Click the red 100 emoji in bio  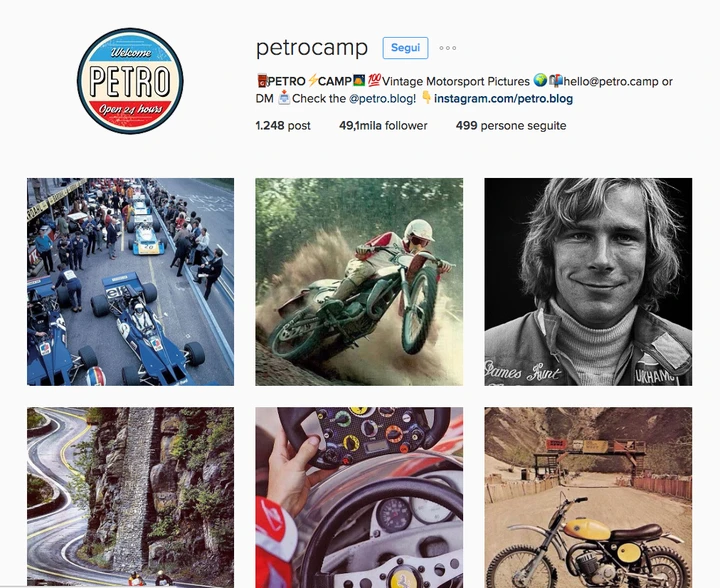[x=374, y=81]
